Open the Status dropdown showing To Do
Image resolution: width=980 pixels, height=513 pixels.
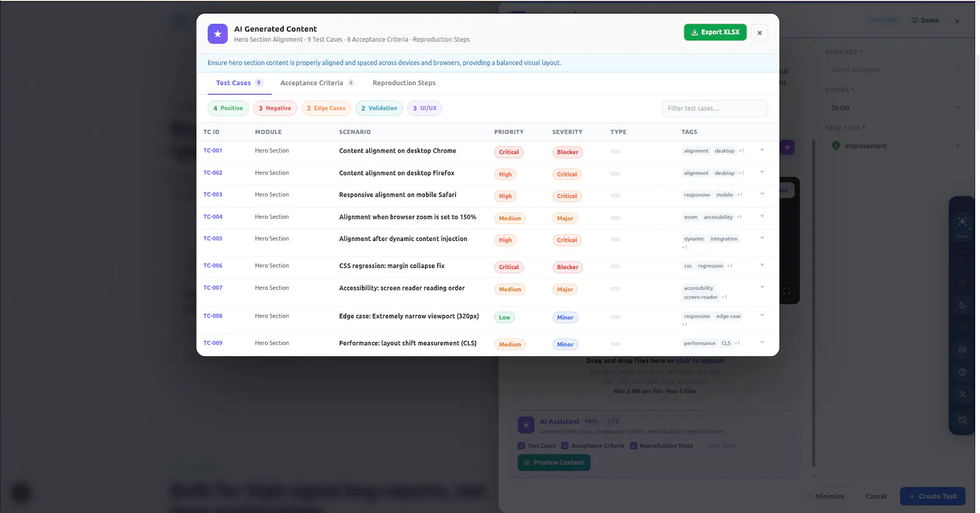point(894,108)
